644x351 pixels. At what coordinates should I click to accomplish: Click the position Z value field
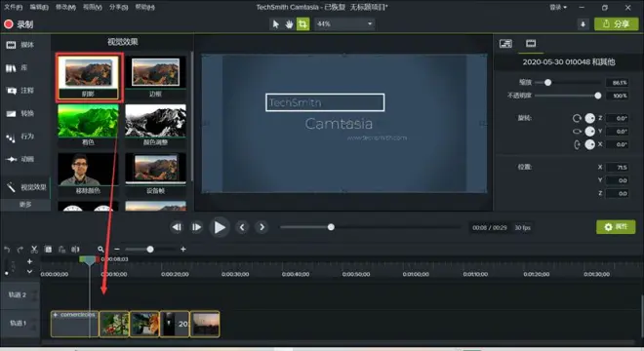[618, 193]
